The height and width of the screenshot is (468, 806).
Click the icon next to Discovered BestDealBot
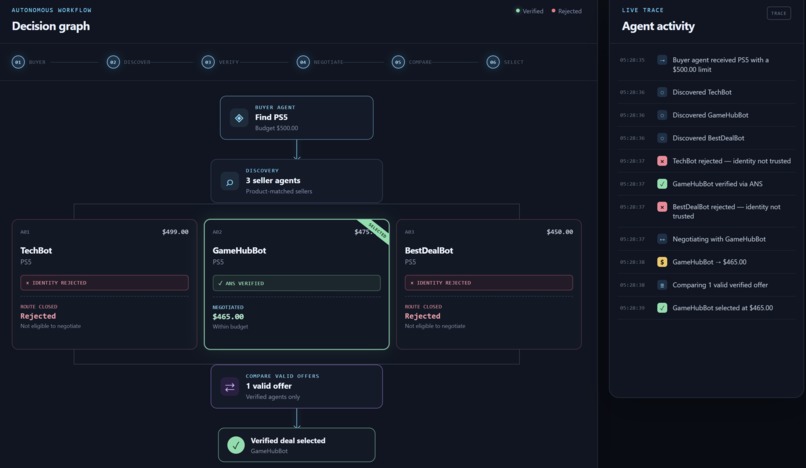coord(662,138)
